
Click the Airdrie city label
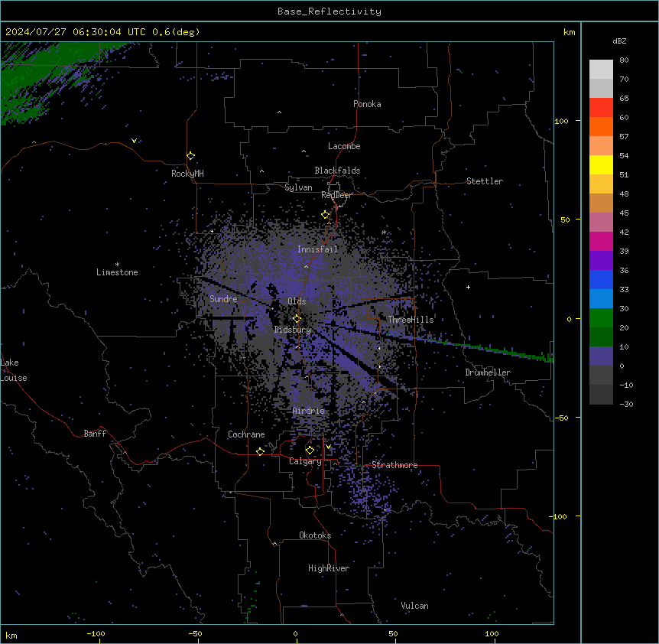click(309, 411)
